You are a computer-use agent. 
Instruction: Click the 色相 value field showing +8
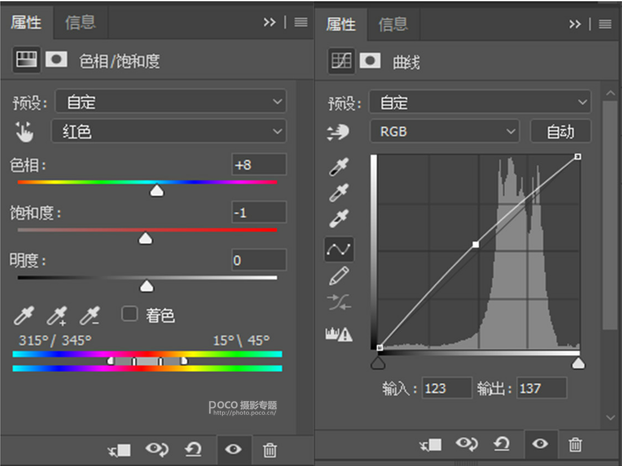click(x=259, y=165)
